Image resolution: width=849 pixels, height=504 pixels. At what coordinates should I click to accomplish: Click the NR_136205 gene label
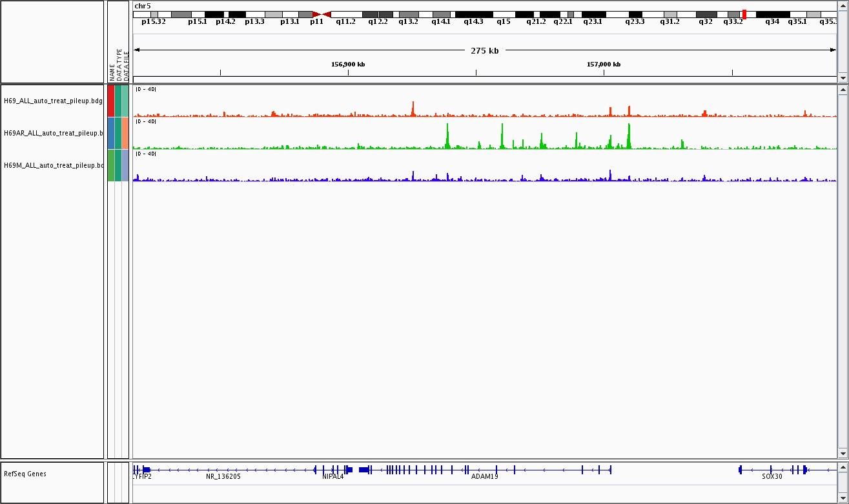(x=223, y=477)
